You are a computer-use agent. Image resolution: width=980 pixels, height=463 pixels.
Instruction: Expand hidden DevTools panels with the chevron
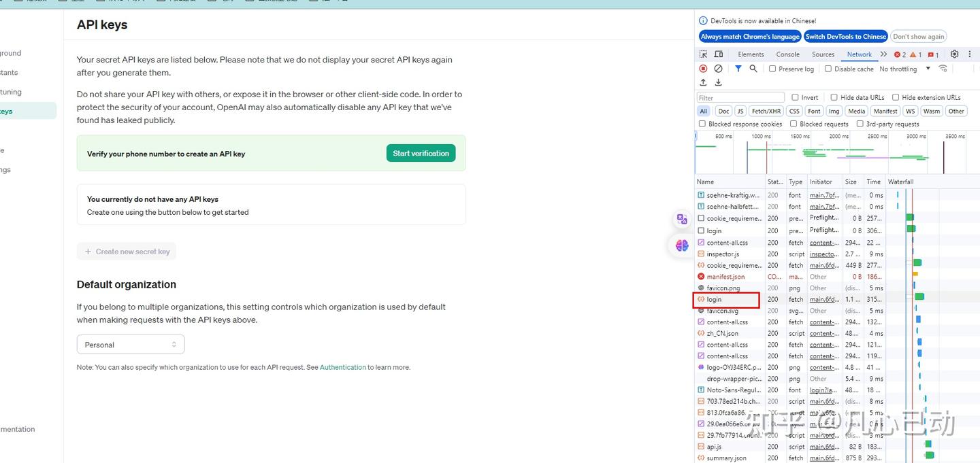(883, 54)
